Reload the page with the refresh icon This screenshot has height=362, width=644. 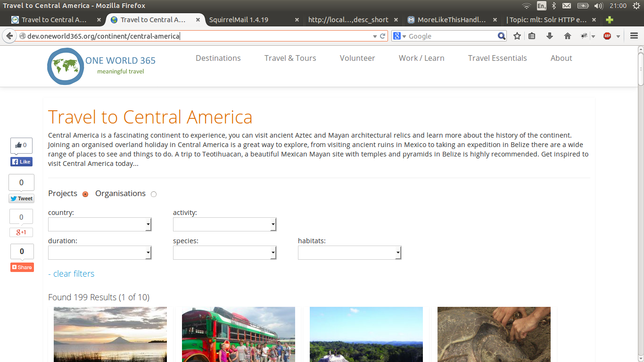[x=383, y=36]
